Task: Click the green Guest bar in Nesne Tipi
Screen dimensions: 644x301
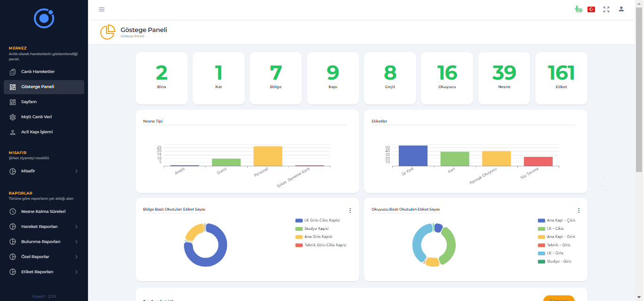Action: click(x=226, y=162)
